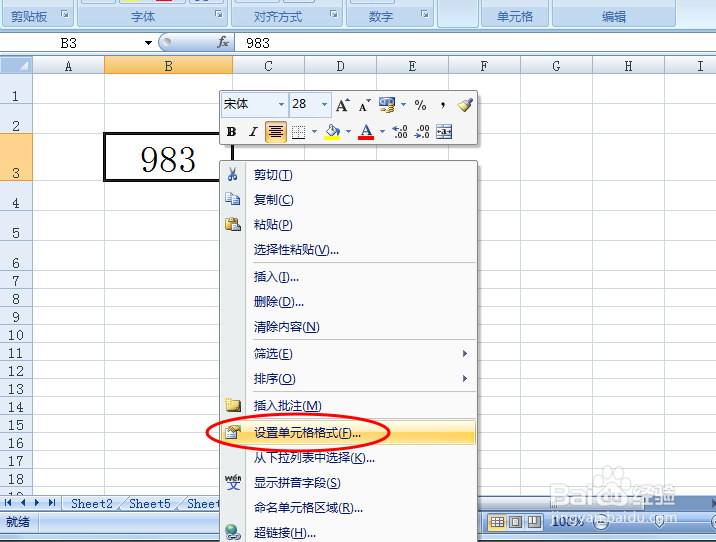Switch to Normal view in status bar
Screen dimensions: 716x542
497,521
